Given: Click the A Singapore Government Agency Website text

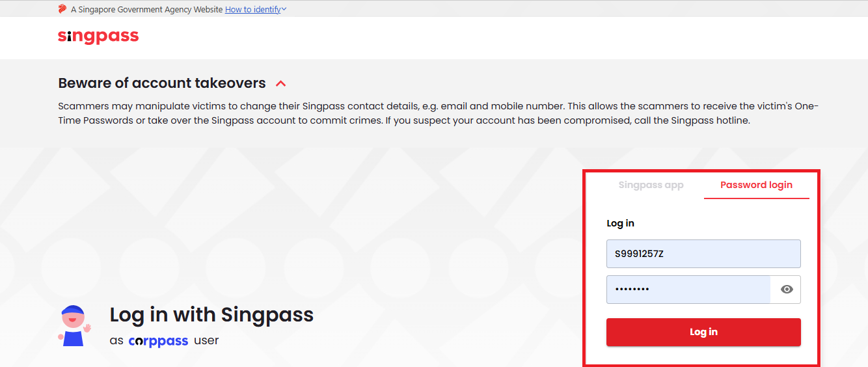Looking at the screenshot, I should 146,10.
